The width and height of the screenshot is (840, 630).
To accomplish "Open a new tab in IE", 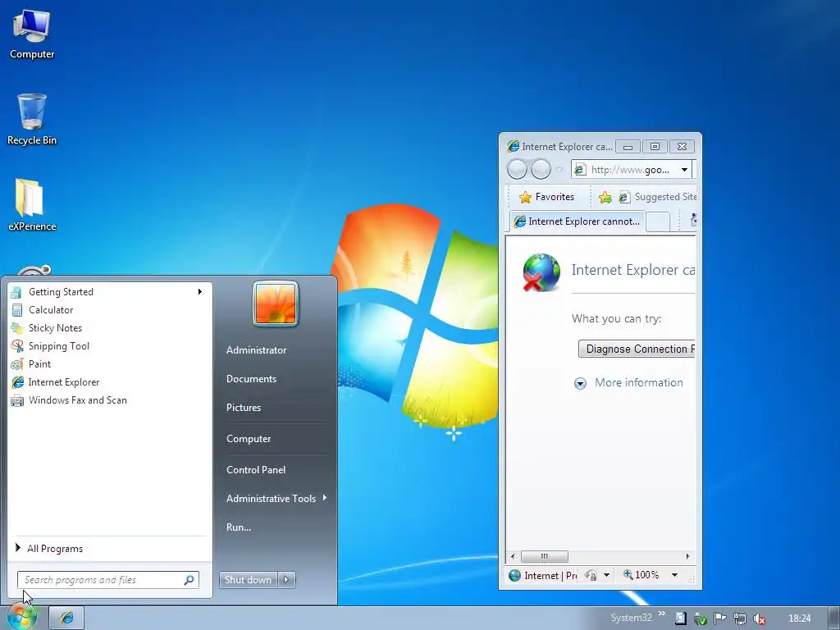I will pyautogui.click(x=658, y=221).
